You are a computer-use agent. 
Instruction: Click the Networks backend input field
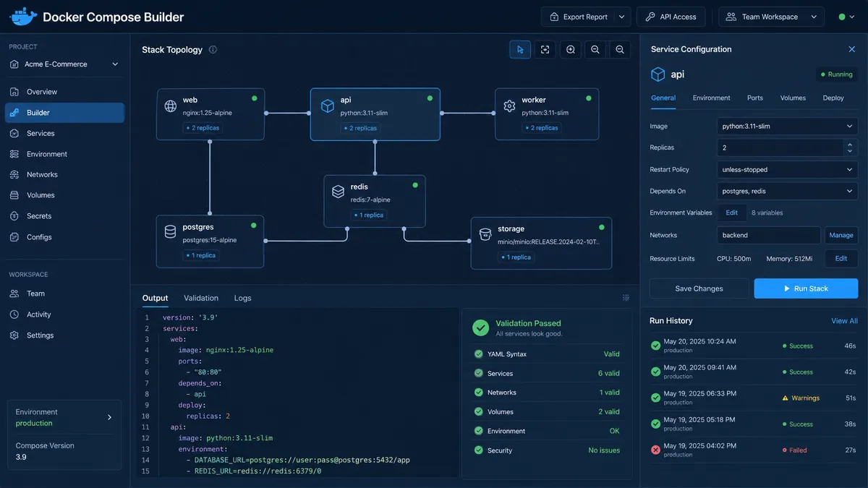(x=769, y=235)
